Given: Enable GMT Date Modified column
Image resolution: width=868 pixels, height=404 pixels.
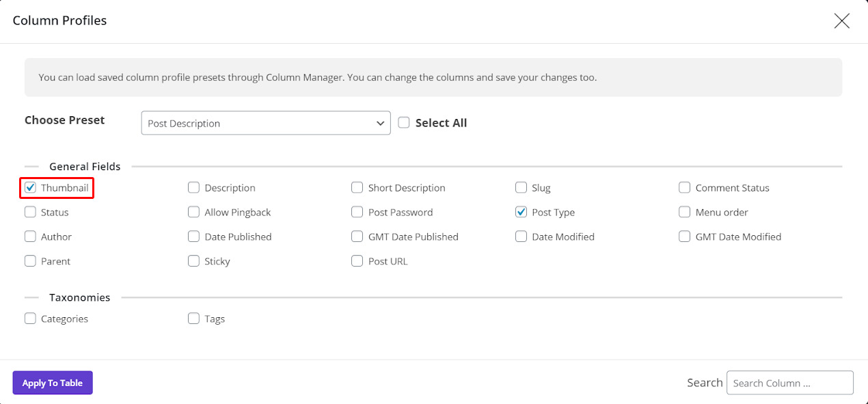Looking at the screenshot, I should (684, 237).
